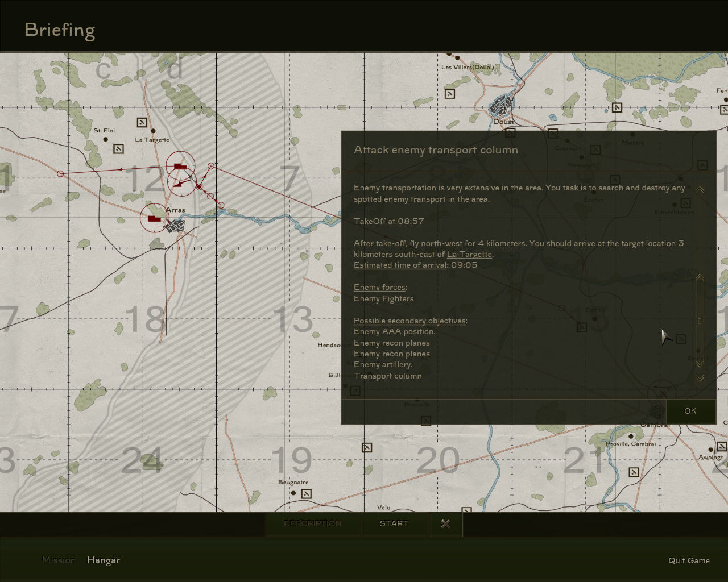
Task: Click the Arras city icon on map
Action: point(175,226)
